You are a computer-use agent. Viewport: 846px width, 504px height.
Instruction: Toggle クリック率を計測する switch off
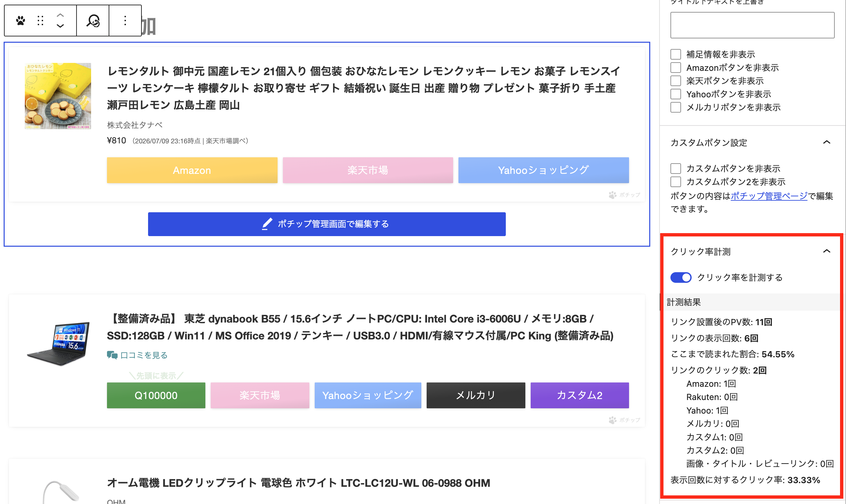pos(681,277)
